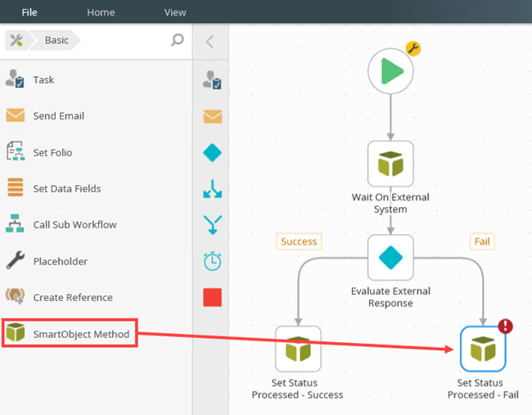The height and width of the screenshot is (415, 532).
Task: Click the Call Sub Workflow label
Action: click(x=74, y=224)
